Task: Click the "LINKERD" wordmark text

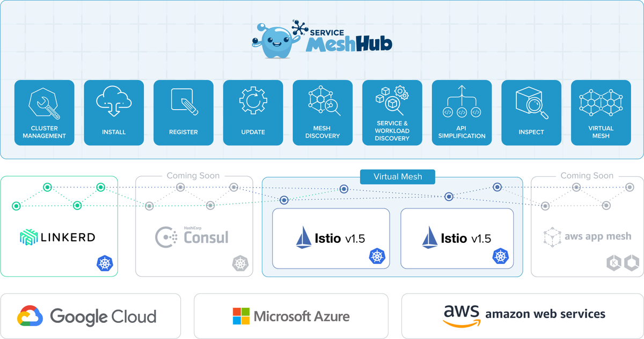Action: pyautogui.click(x=68, y=237)
